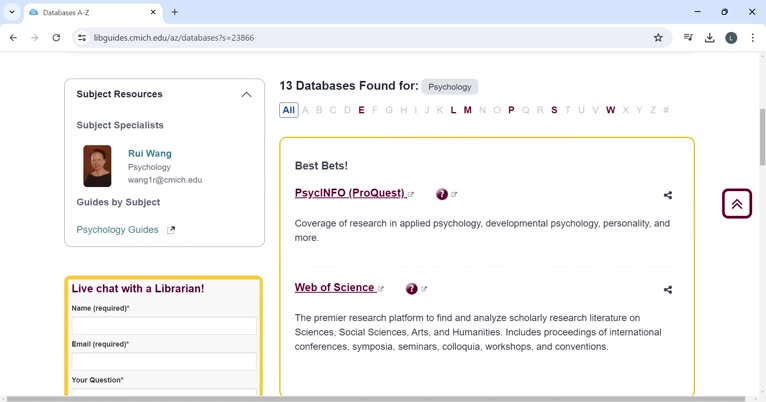Select the All letter filter
766x402 pixels.
click(x=289, y=110)
